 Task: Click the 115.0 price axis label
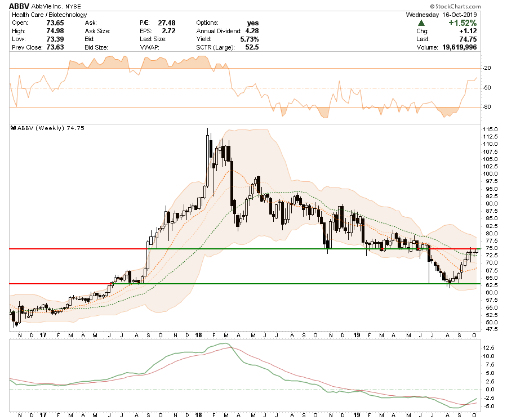[x=490, y=129]
